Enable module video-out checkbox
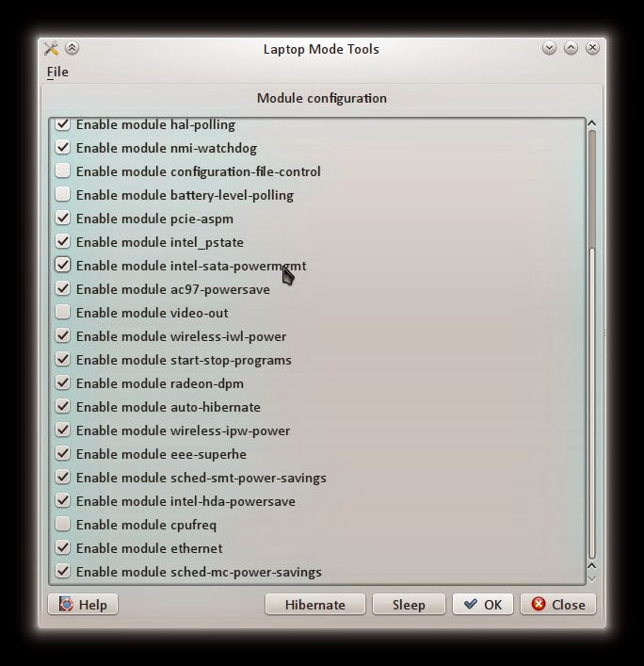The image size is (644, 666). tap(63, 312)
